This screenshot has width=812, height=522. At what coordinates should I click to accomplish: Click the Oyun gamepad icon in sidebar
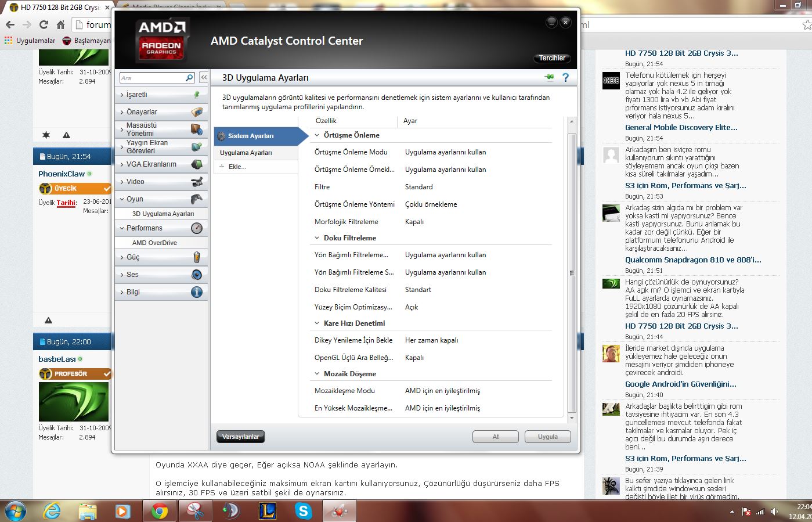click(x=197, y=199)
